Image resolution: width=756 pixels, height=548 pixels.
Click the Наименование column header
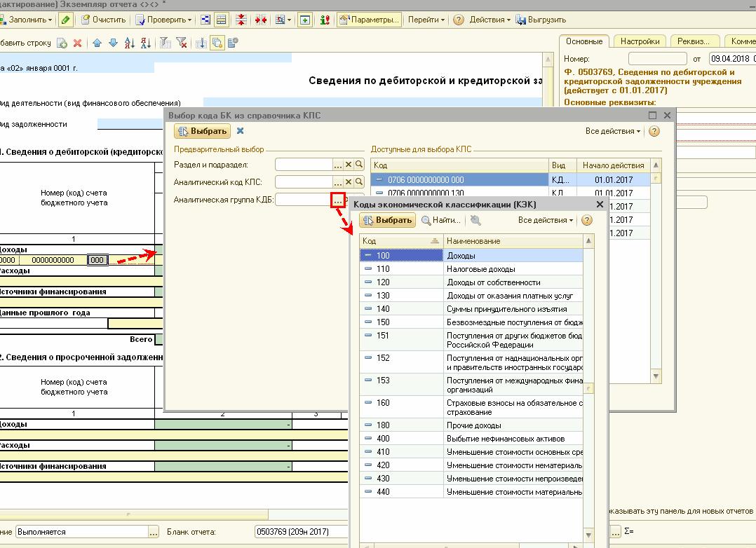(x=513, y=241)
